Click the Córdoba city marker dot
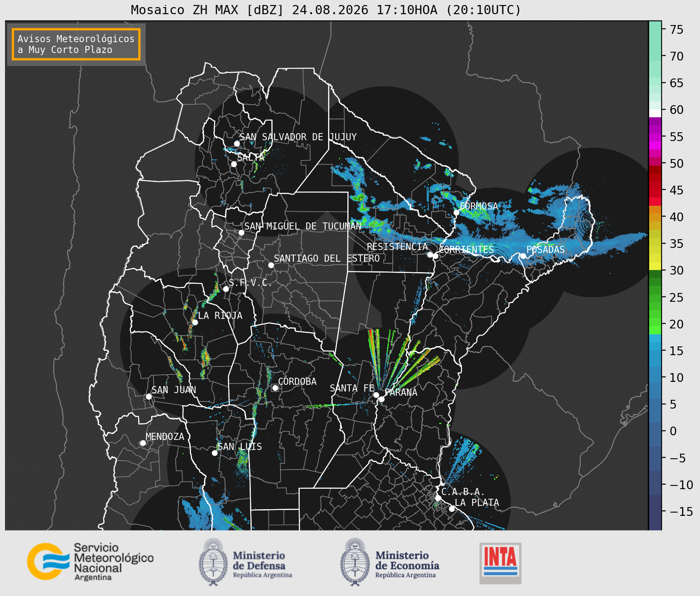 275,388
